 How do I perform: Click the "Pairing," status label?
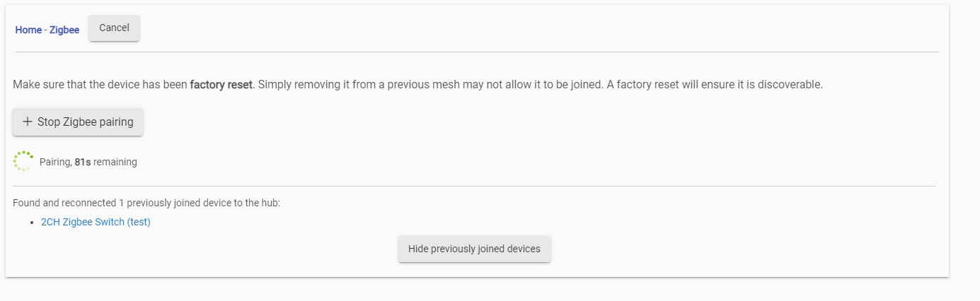tap(56, 162)
